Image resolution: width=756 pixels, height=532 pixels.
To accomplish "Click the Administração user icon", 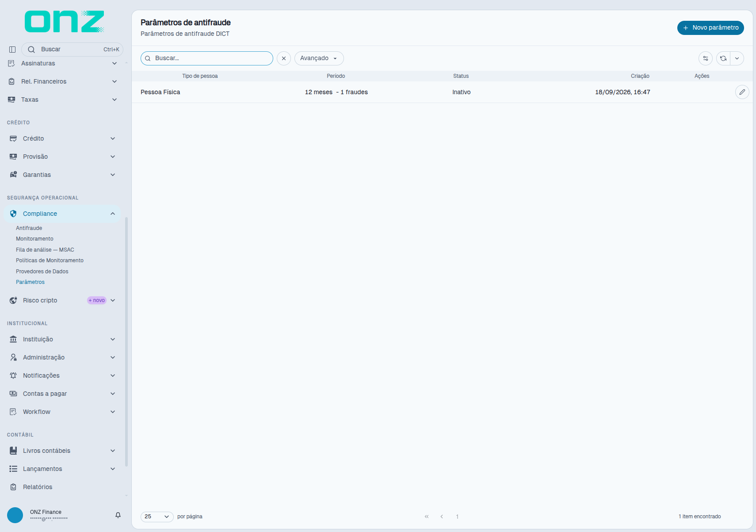I will click(x=13, y=357).
